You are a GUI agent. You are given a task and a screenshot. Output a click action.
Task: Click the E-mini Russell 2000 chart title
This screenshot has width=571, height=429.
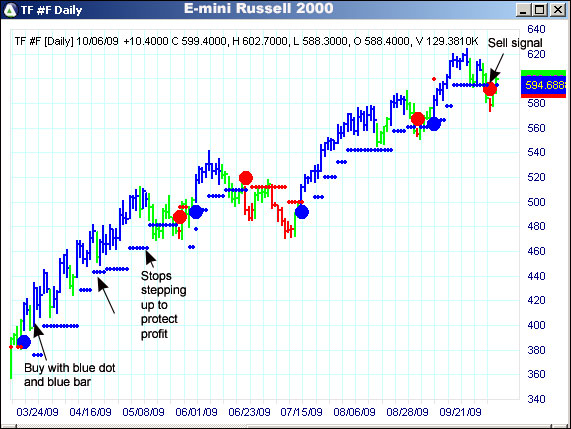tap(259, 8)
